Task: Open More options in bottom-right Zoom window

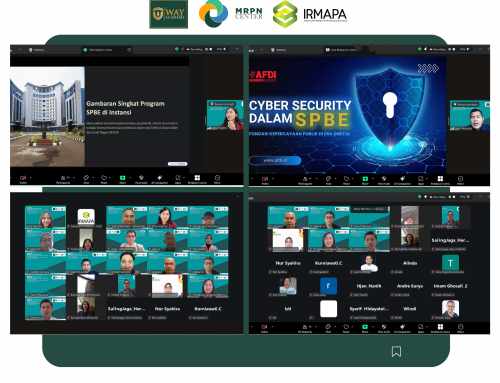Action: click(x=460, y=328)
